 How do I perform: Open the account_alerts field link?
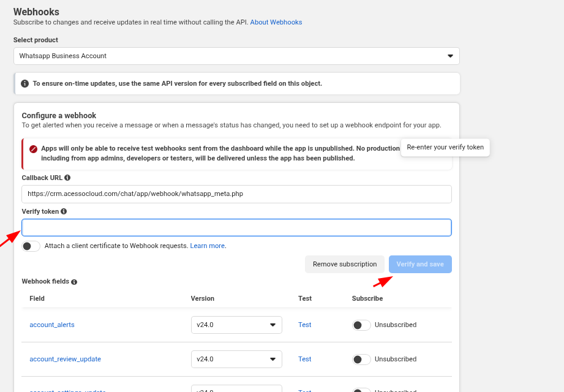click(x=52, y=325)
